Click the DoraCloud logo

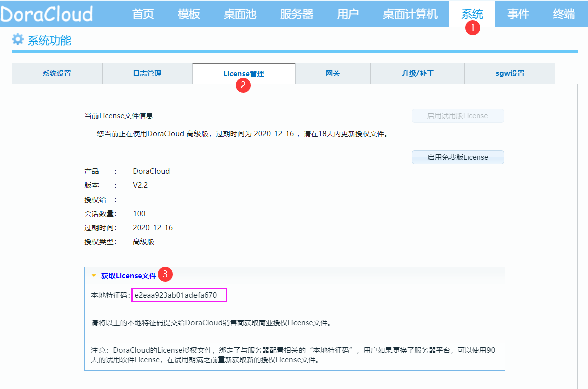pyautogui.click(x=47, y=14)
